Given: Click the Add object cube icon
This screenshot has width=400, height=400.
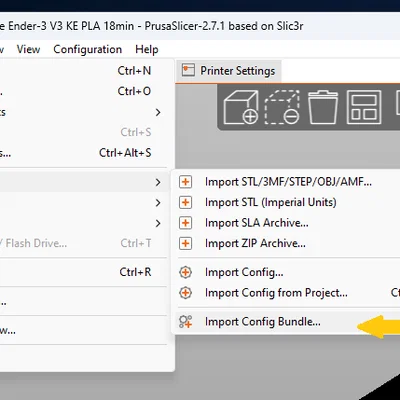Looking at the screenshot, I should 241,107.
